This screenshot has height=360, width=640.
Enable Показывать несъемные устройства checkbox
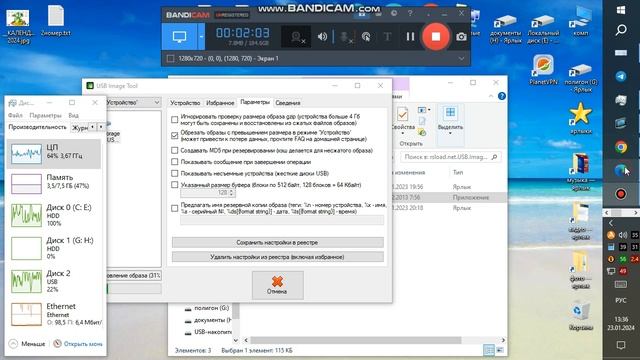coord(175,173)
